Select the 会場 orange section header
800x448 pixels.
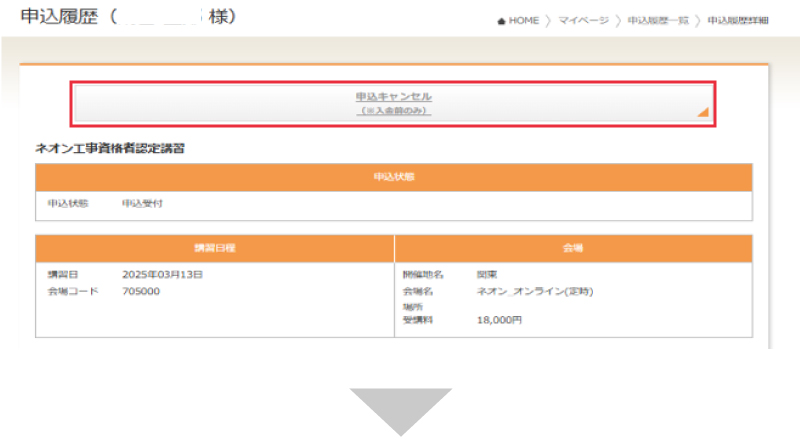click(x=573, y=248)
